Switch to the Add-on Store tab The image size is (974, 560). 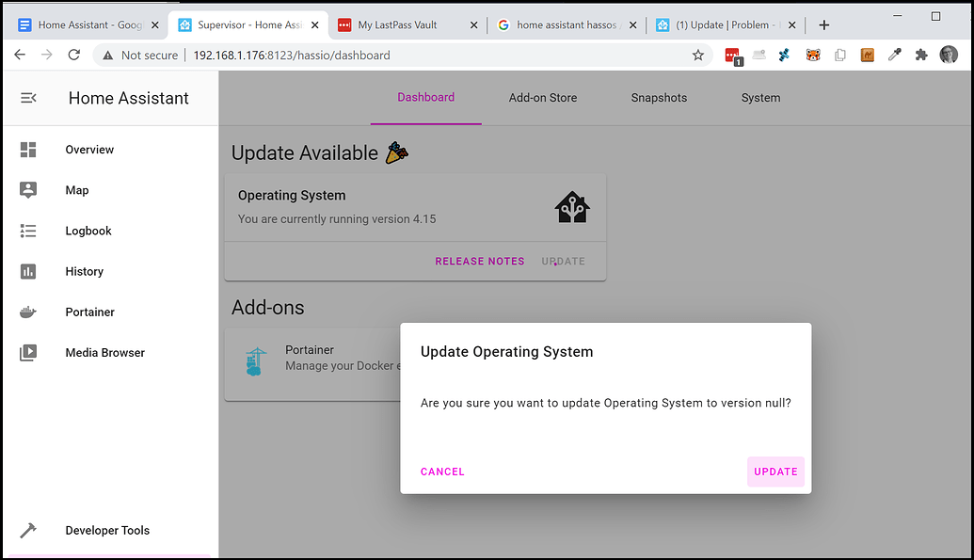point(543,98)
